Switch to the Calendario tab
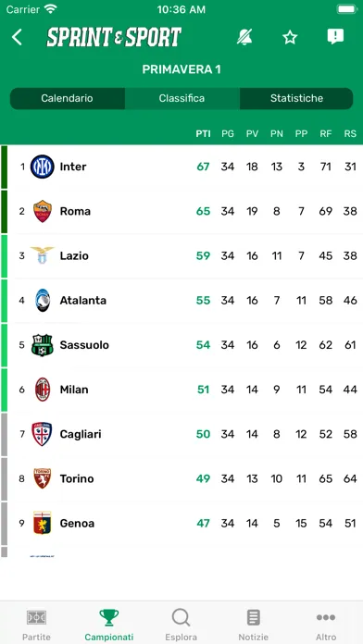The width and height of the screenshot is (363, 644). coord(67,99)
